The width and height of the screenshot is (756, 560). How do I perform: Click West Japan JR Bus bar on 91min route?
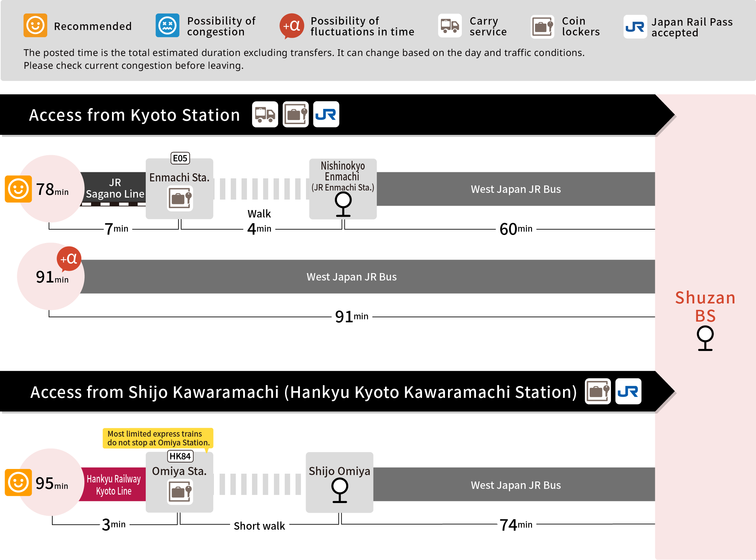coord(368,276)
